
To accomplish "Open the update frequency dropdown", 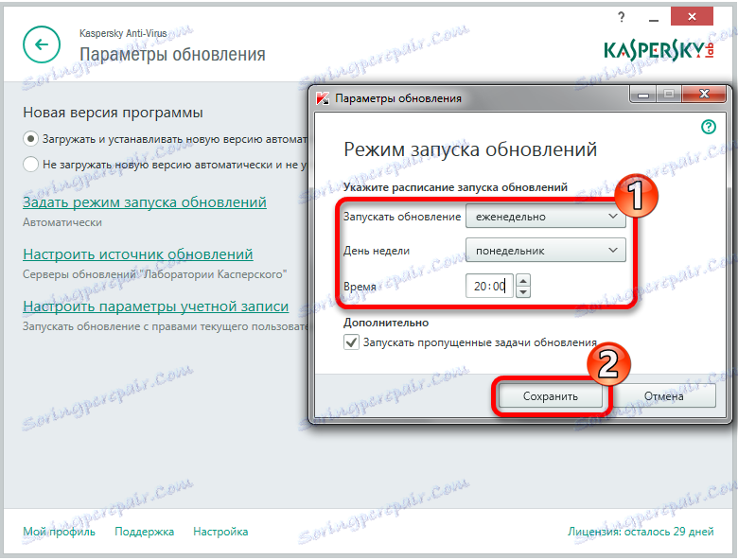I will point(546,217).
